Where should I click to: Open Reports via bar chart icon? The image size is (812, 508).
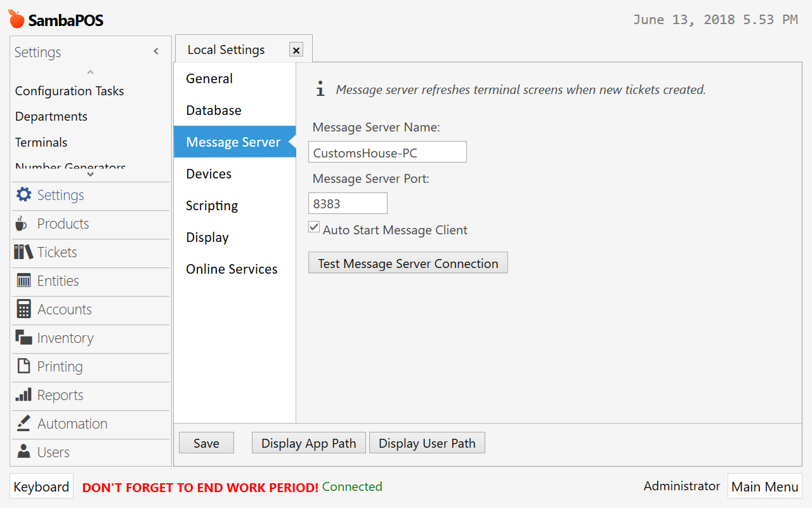23,395
